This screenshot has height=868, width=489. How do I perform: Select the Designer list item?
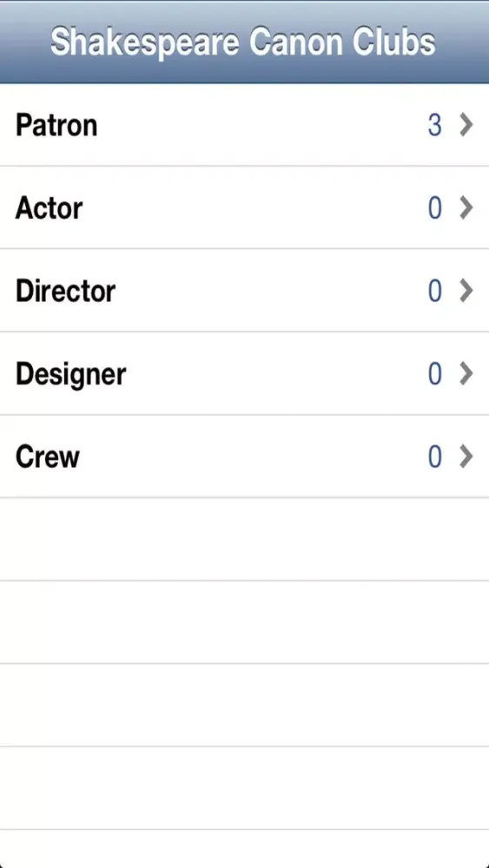[244, 373]
